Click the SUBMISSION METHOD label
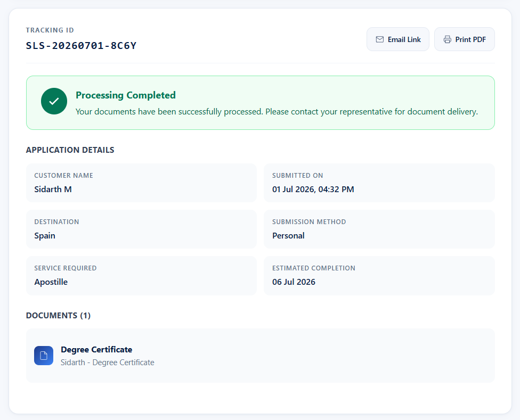520x420 pixels. click(x=309, y=222)
